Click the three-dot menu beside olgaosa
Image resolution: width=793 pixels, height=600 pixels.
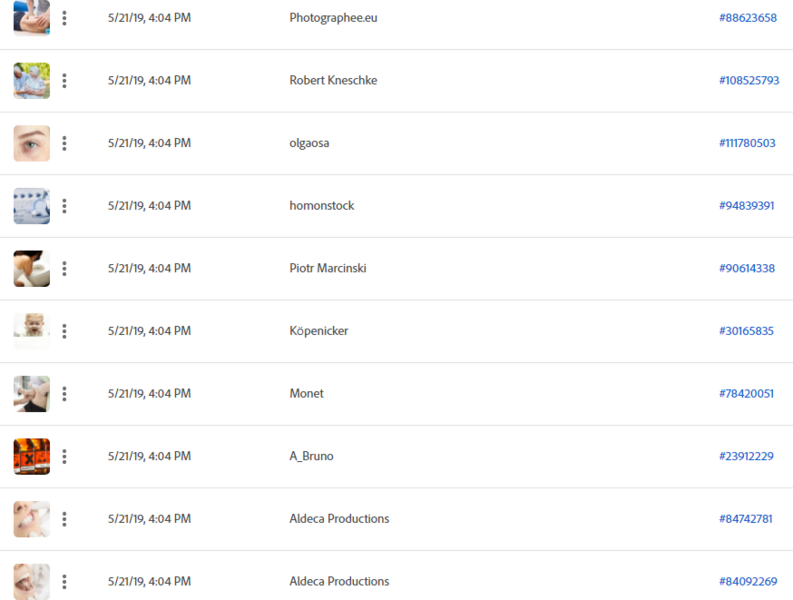pos(64,143)
